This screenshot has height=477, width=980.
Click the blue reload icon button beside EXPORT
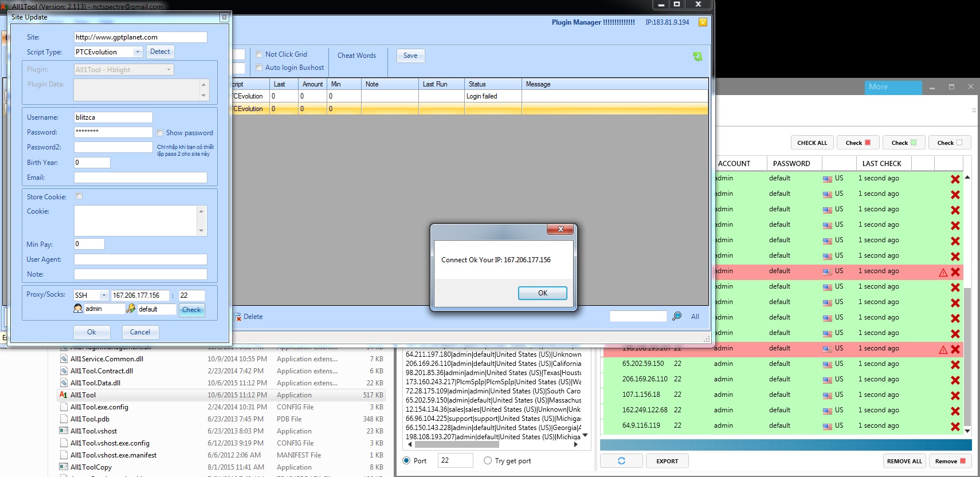621,461
